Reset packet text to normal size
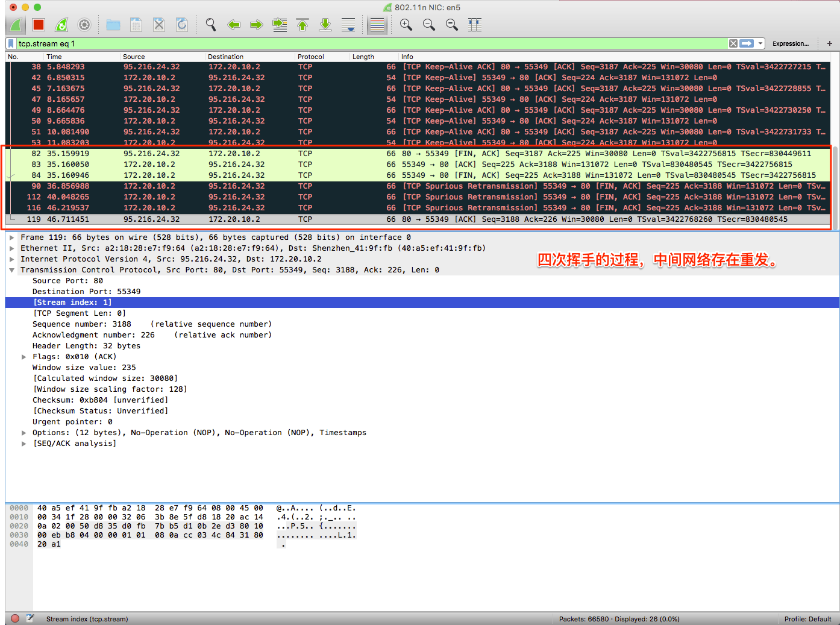The image size is (840, 625). [452, 25]
